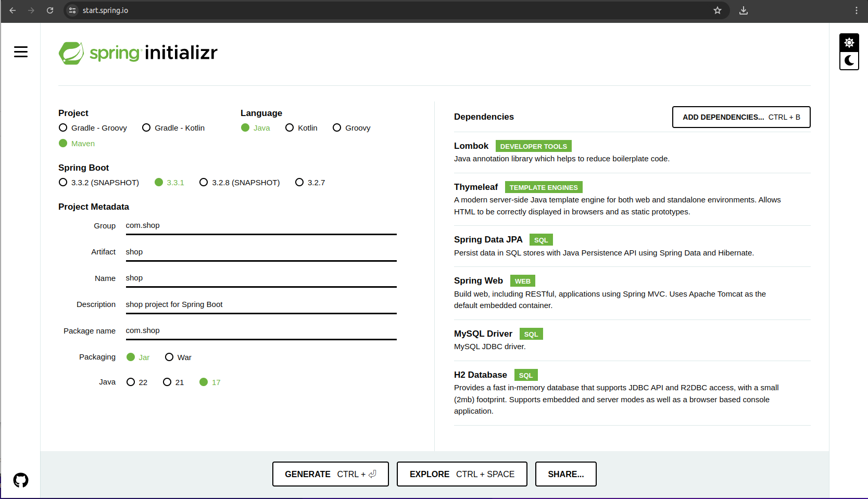
Task: Click the Artifact input field
Action: click(261, 252)
